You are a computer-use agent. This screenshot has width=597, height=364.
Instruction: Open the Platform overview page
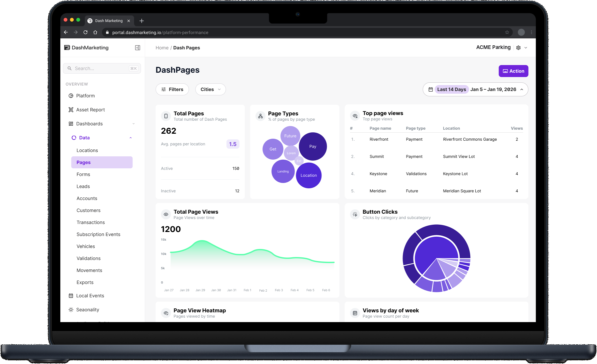pos(85,96)
